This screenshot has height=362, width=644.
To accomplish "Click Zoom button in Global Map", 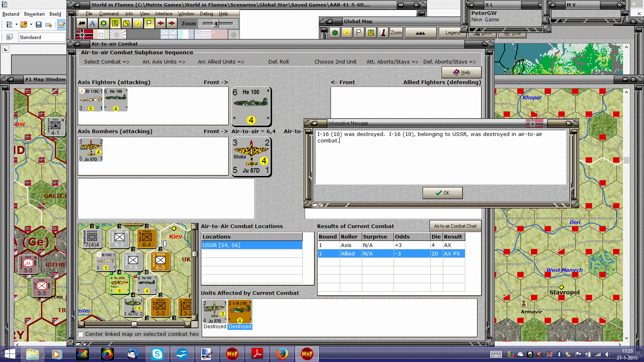I will (x=396, y=33).
